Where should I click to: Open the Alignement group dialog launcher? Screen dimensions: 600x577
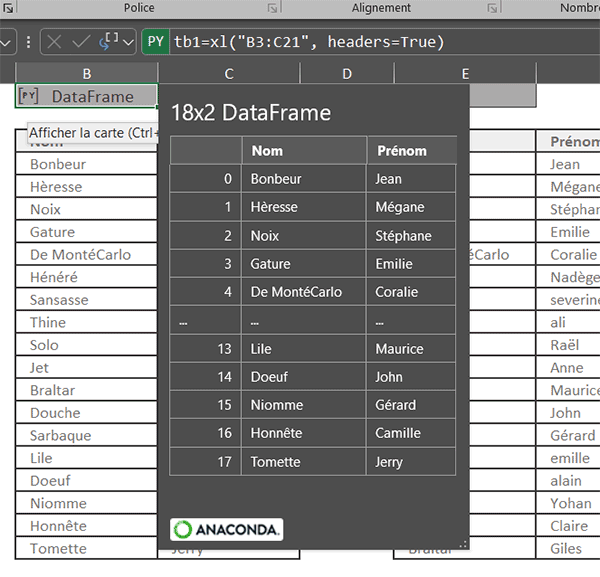[492, 8]
